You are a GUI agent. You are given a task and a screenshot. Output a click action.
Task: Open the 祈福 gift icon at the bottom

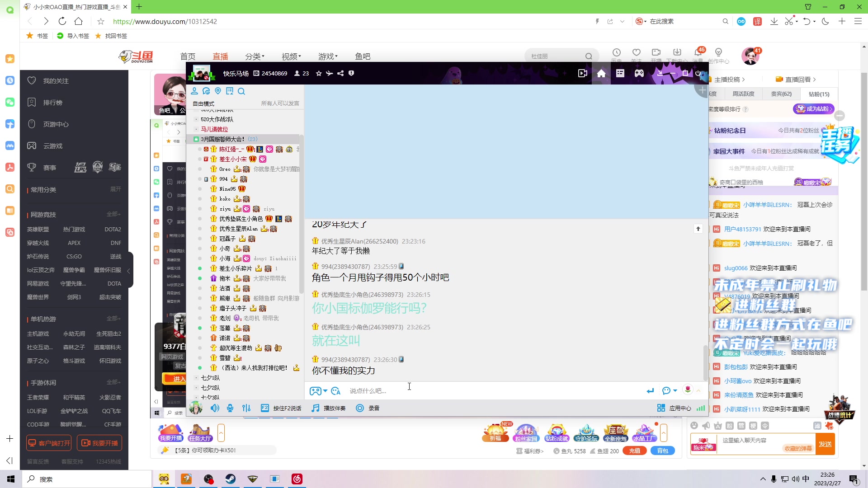[495, 432]
